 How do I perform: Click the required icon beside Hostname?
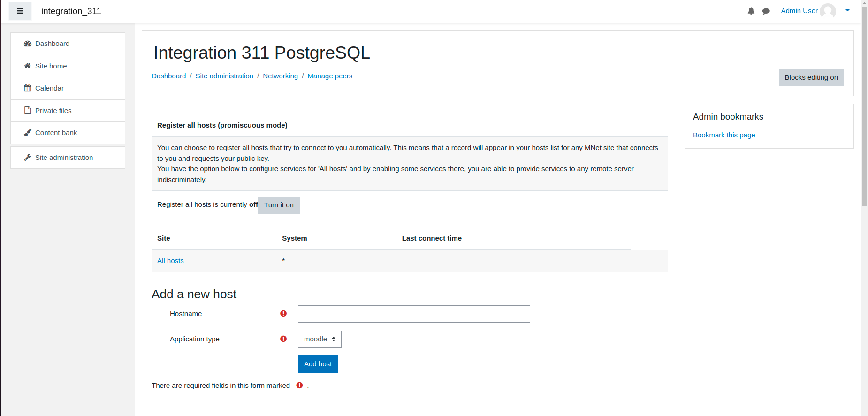283,314
